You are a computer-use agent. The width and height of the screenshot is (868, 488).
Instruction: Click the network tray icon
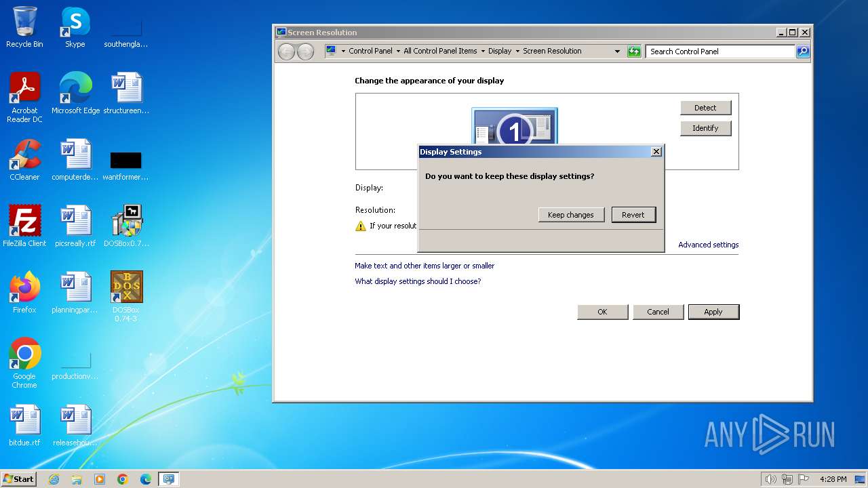787,479
